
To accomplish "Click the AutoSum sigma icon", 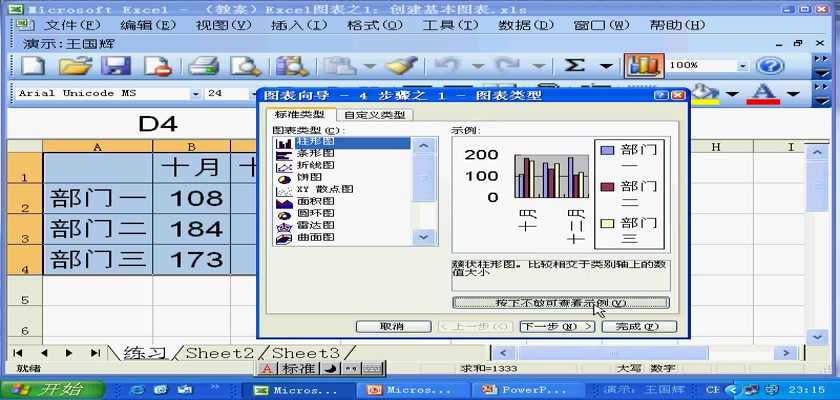I will tap(575, 66).
